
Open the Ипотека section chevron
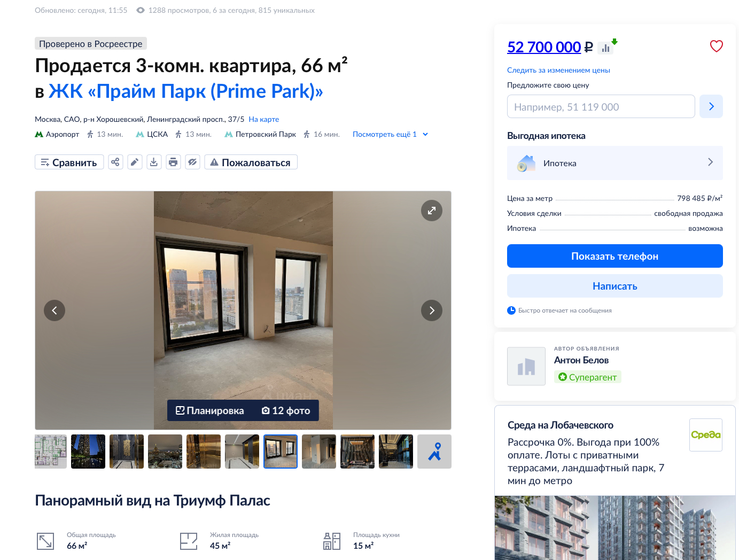pyautogui.click(x=710, y=162)
